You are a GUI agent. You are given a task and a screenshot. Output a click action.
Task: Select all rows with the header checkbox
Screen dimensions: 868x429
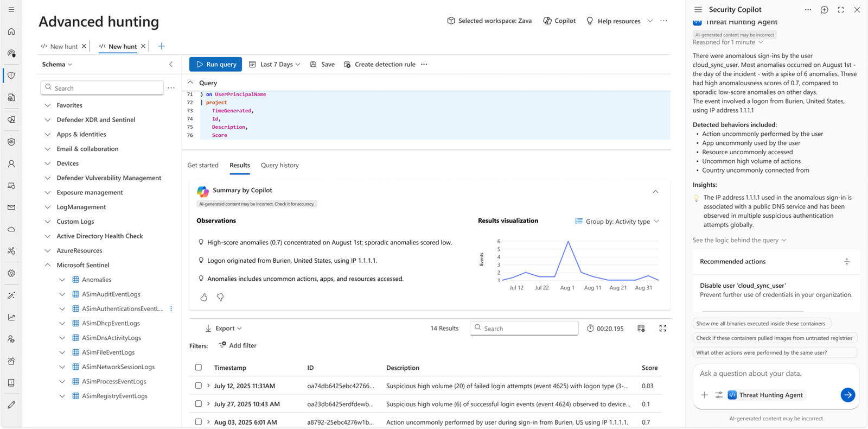(199, 368)
